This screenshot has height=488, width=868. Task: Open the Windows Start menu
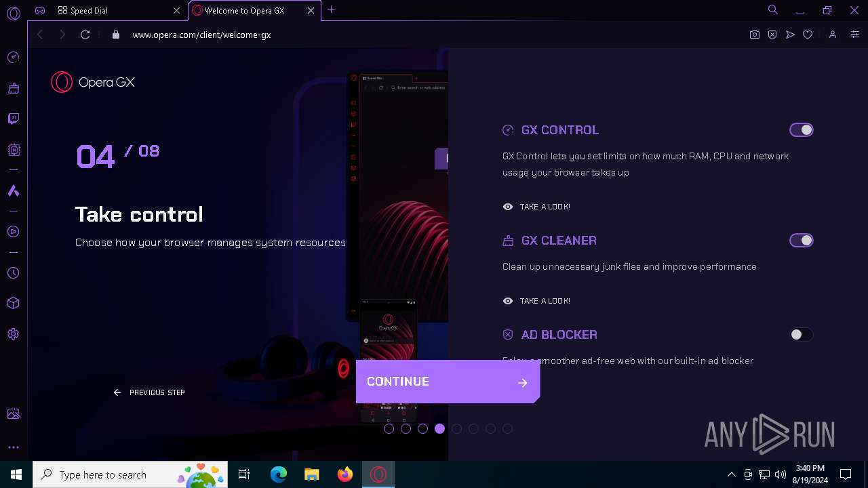tap(16, 474)
